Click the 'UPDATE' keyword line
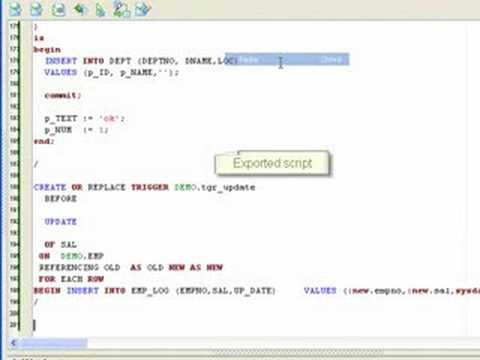Image resolution: width=480 pixels, height=360 pixels. (x=61, y=222)
